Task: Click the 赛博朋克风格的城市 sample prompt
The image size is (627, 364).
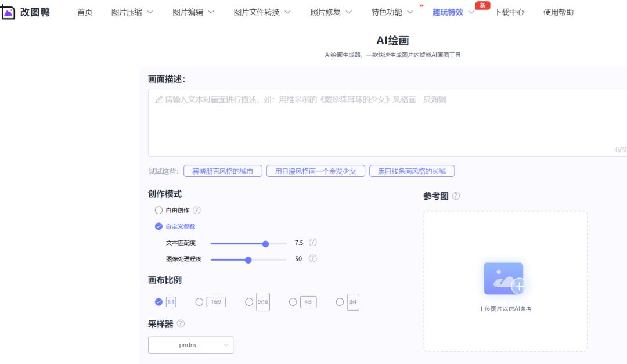Action: pos(223,171)
